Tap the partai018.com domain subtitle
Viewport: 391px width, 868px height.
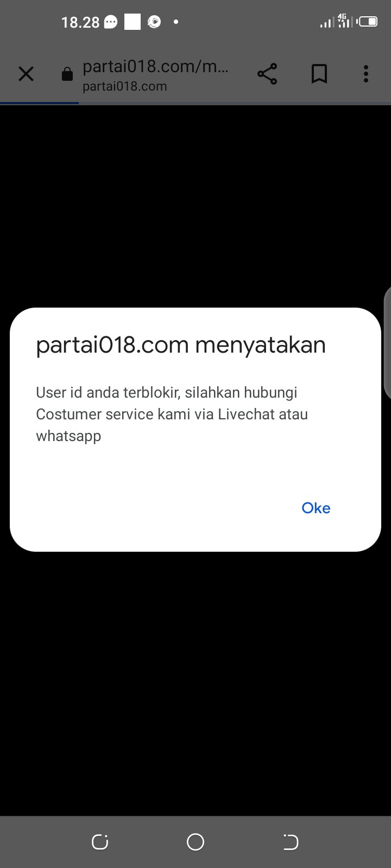[124, 86]
